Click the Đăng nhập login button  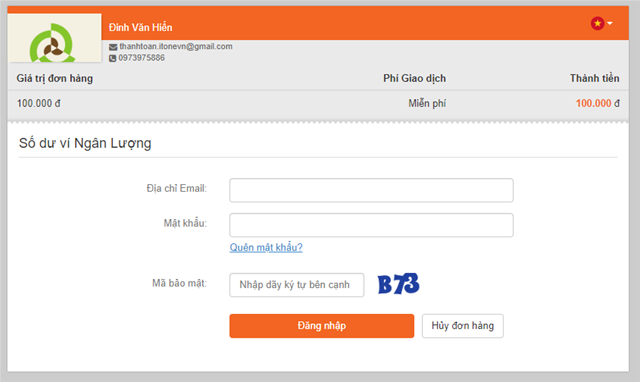click(322, 326)
